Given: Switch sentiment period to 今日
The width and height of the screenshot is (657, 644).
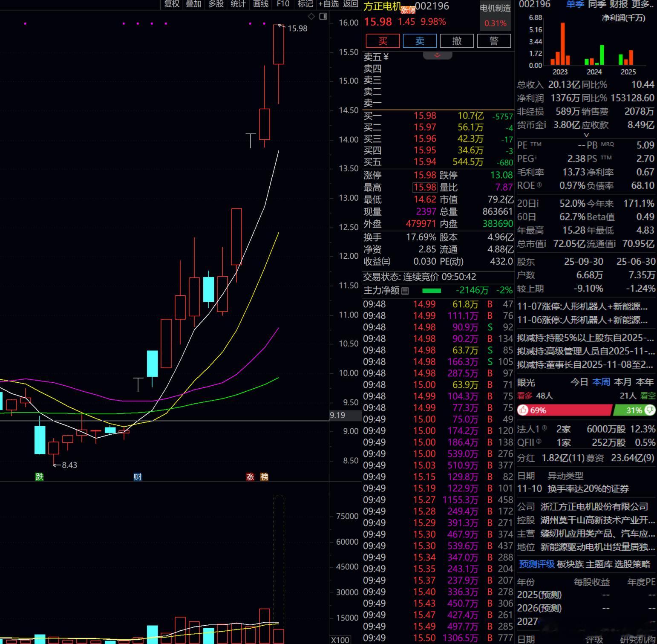Looking at the screenshot, I should 579,382.
